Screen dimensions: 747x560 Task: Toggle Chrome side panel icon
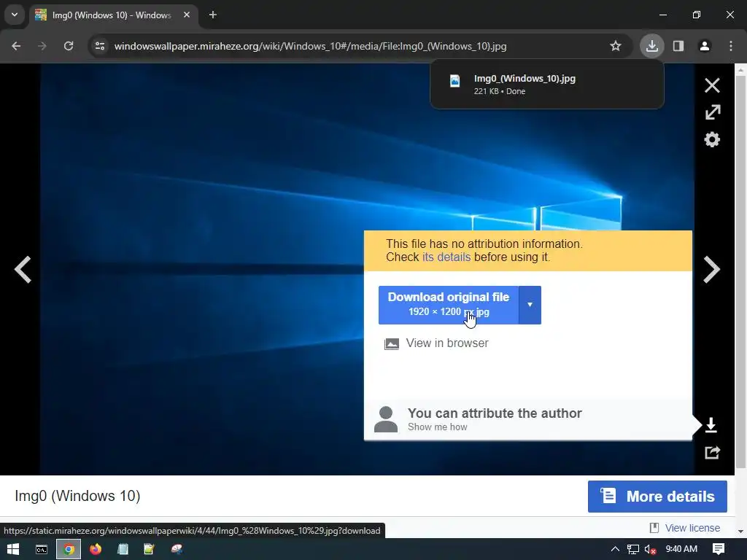pos(678,46)
